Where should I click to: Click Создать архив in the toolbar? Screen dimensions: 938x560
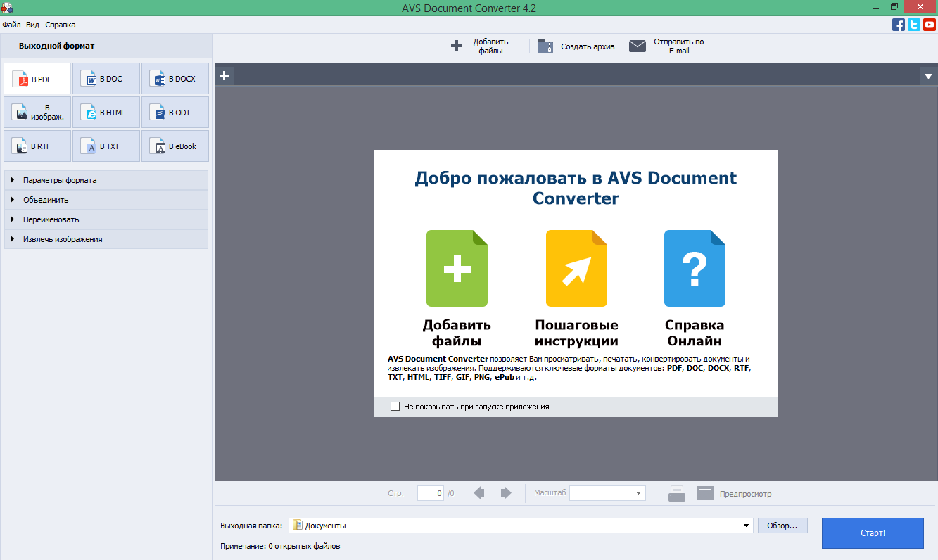(x=576, y=46)
